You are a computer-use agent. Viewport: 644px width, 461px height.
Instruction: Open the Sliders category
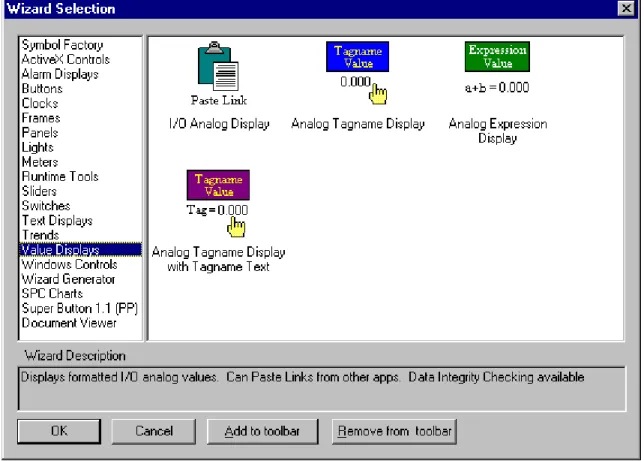[39, 191]
